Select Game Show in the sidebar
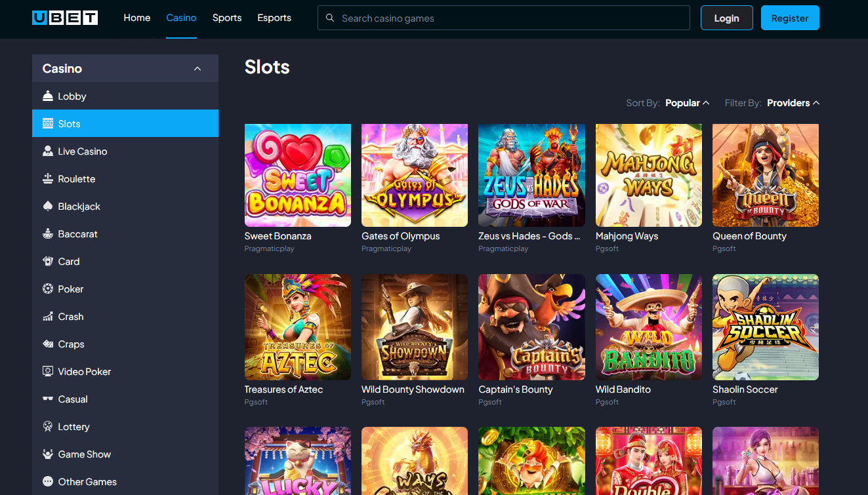The width and height of the screenshot is (868, 495). [x=125, y=454]
